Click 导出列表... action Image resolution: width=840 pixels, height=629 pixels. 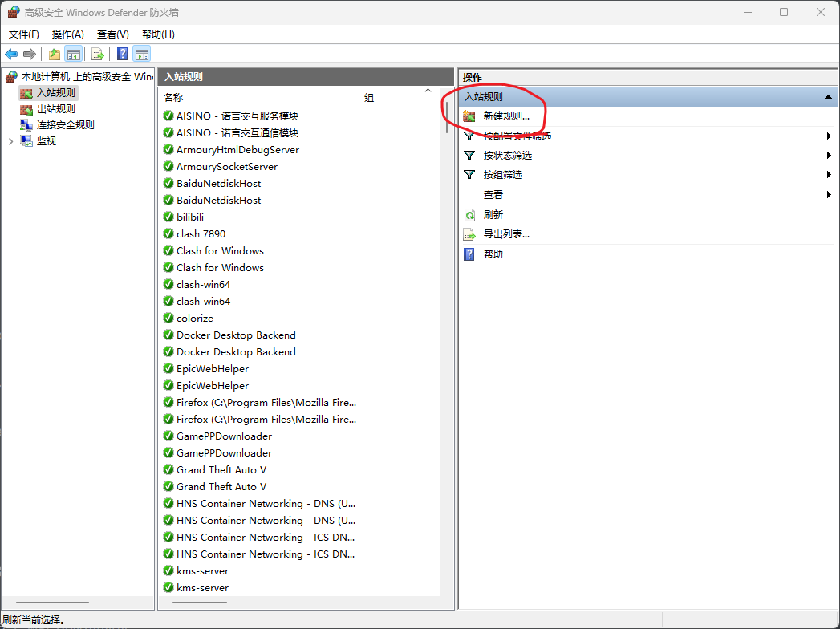coord(506,234)
